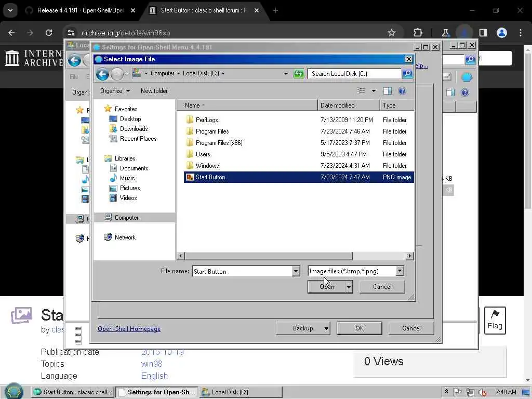This screenshot has width=532, height=399.
Task: Switch to Start Button classic shell taskbar item
Action: tap(73, 392)
